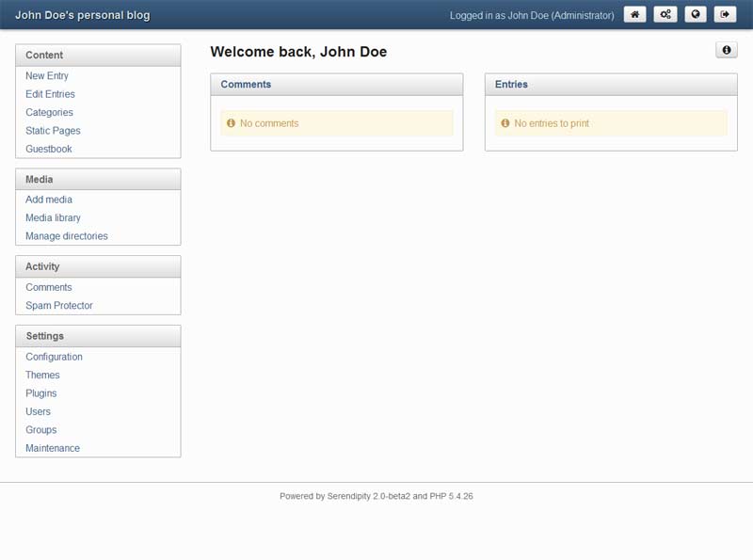This screenshot has height=560, width=753.
Task: Open the Plugins settings page
Action: coord(41,393)
